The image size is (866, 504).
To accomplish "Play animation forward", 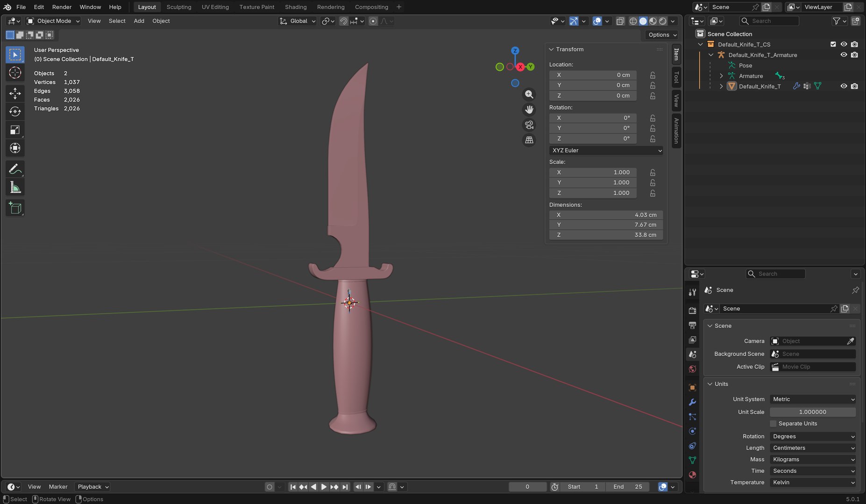I will tap(324, 487).
